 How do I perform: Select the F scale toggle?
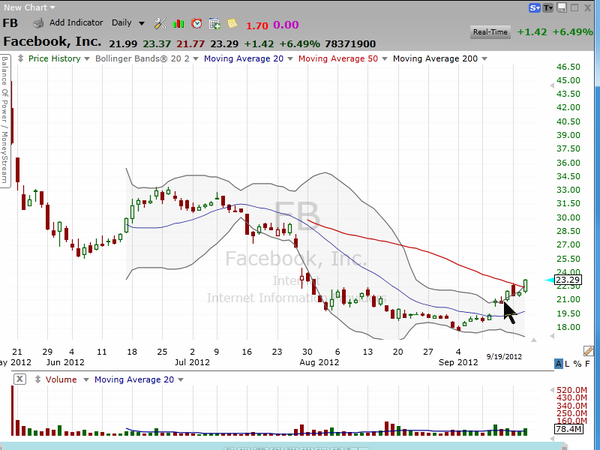[587, 364]
